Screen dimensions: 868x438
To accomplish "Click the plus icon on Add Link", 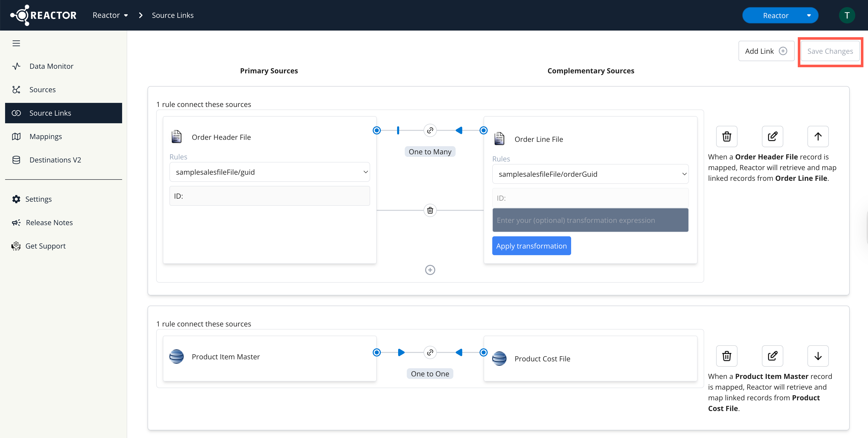I will (783, 51).
